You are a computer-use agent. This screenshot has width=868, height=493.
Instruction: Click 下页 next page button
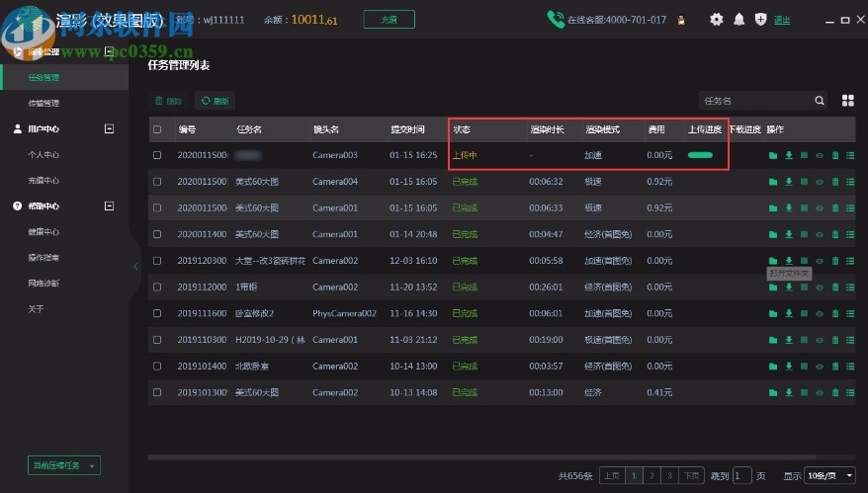point(691,476)
